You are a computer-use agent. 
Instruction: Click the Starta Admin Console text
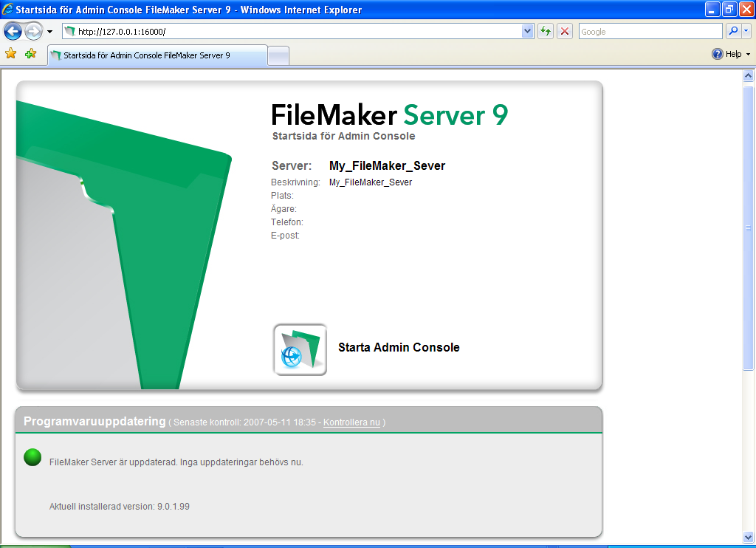tap(399, 347)
